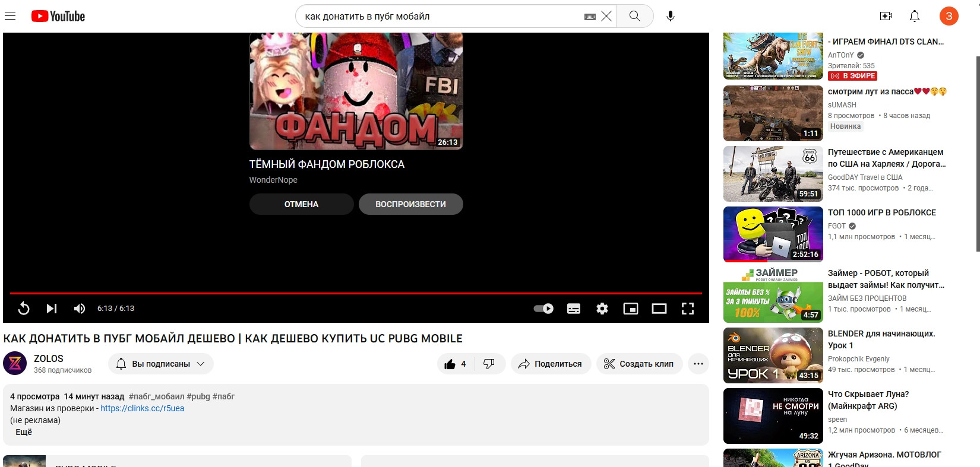Click the 368 подписчиков text
This screenshot has width=980, height=467.
click(x=62, y=370)
